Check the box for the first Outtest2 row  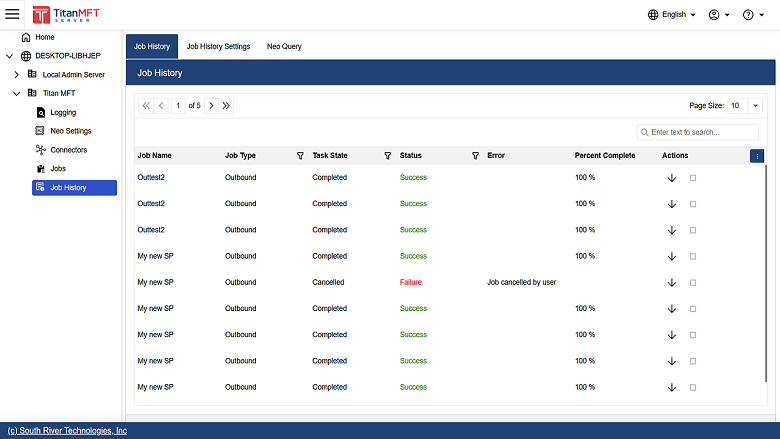tap(693, 178)
